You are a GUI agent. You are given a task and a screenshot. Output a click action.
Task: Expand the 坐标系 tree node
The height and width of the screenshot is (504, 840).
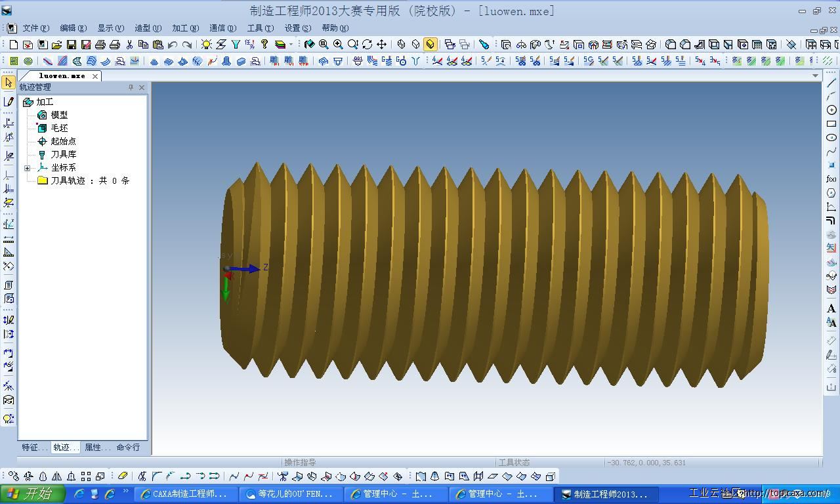28,168
